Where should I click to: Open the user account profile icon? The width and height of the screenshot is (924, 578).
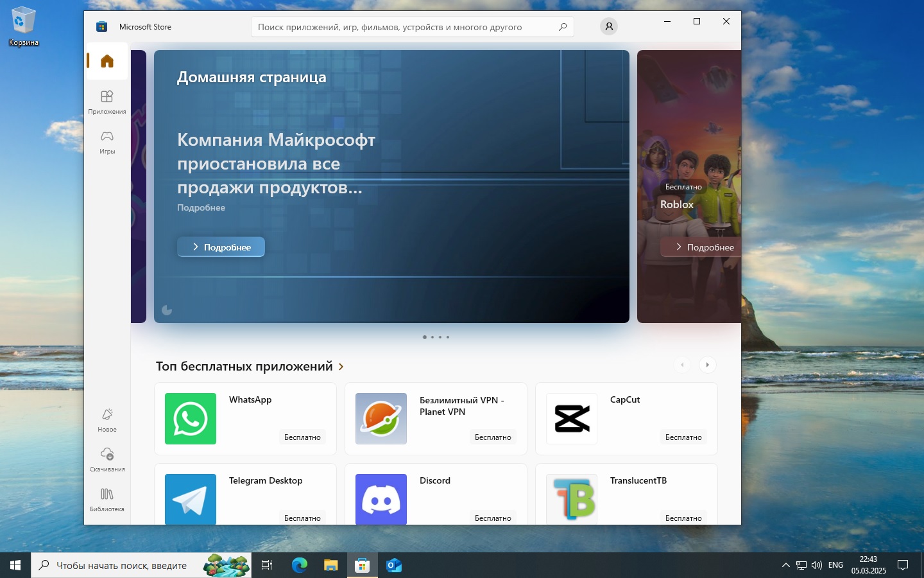[x=609, y=26]
